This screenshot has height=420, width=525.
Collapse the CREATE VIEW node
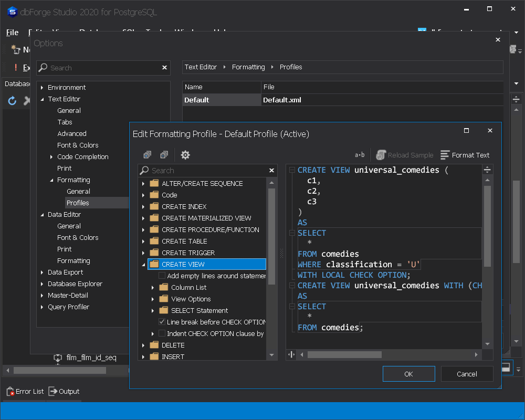(x=143, y=265)
